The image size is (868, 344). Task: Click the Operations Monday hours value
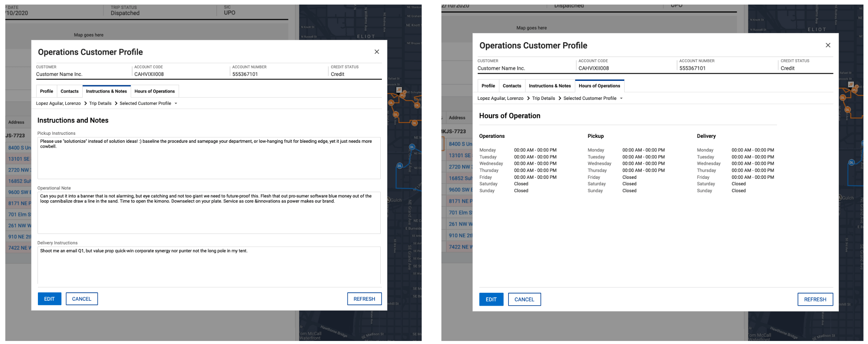click(x=535, y=150)
